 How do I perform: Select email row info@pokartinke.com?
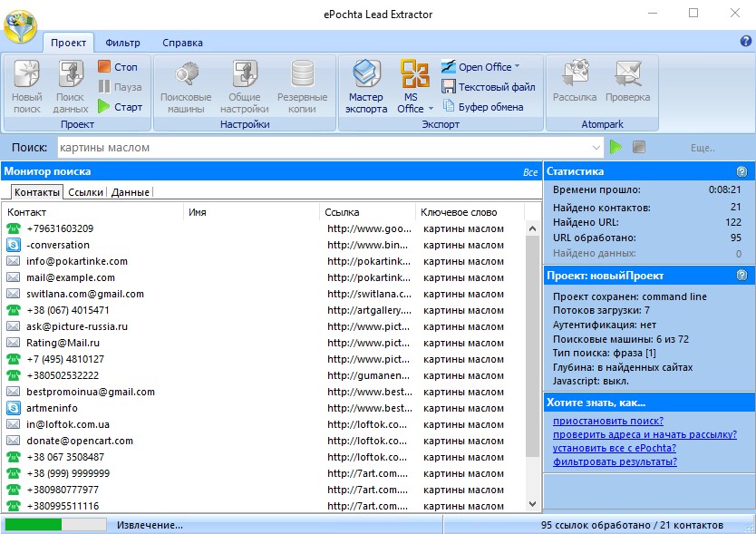click(263, 261)
